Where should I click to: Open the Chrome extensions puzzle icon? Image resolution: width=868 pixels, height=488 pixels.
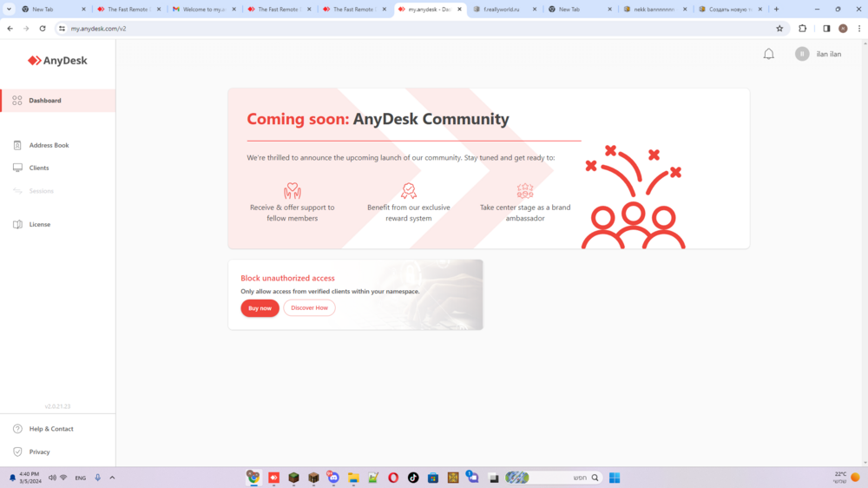(x=803, y=29)
